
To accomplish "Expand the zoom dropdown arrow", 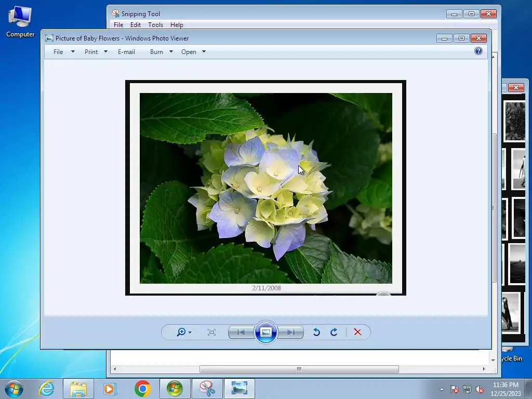I will pyautogui.click(x=190, y=332).
